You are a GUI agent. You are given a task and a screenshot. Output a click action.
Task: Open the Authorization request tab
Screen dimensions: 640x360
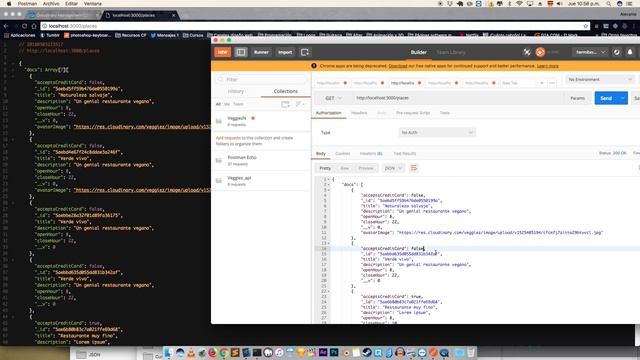(x=329, y=113)
